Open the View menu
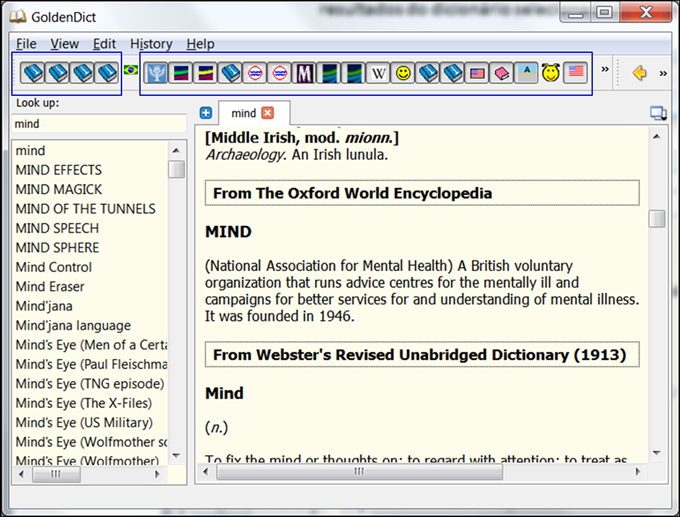 tap(64, 44)
